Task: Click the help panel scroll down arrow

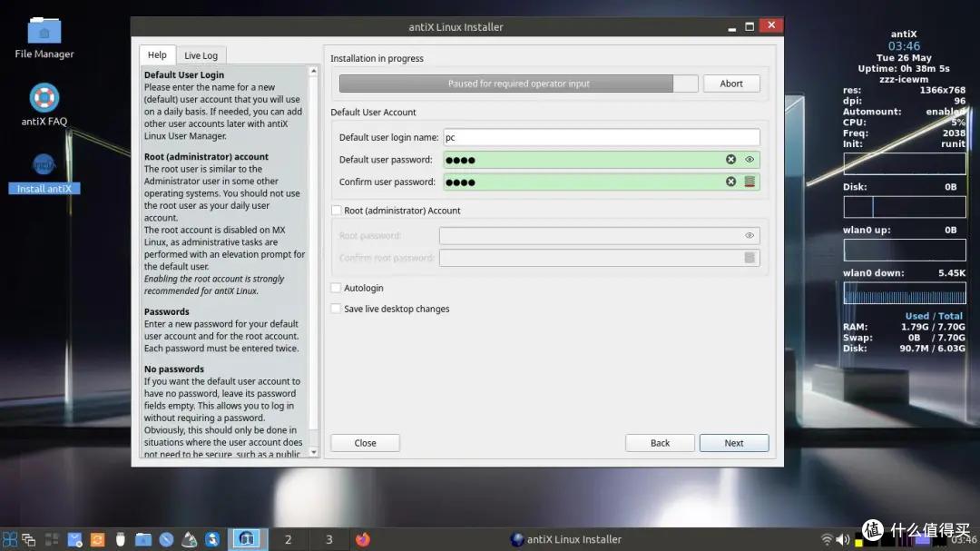Action: click(314, 453)
